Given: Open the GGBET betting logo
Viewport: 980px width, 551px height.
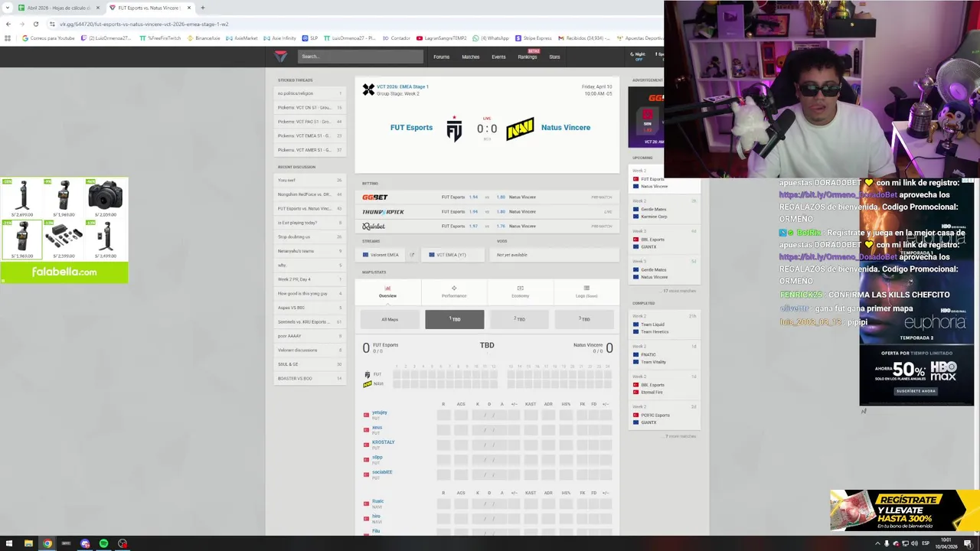Looking at the screenshot, I should pos(375,197).
